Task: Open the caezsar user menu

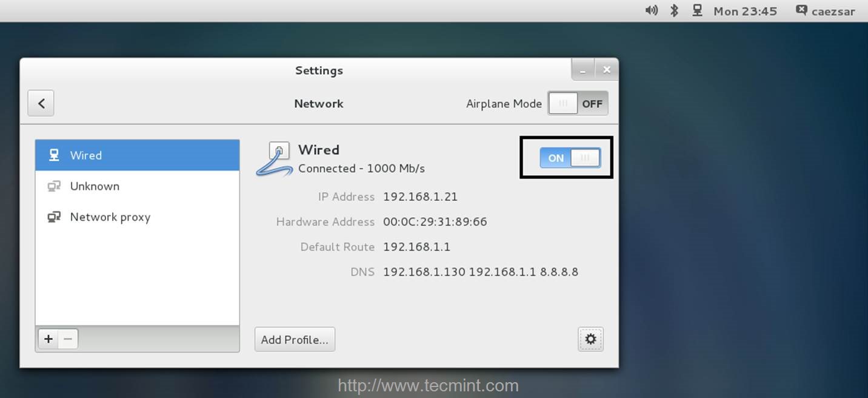Action: (833, 11)
